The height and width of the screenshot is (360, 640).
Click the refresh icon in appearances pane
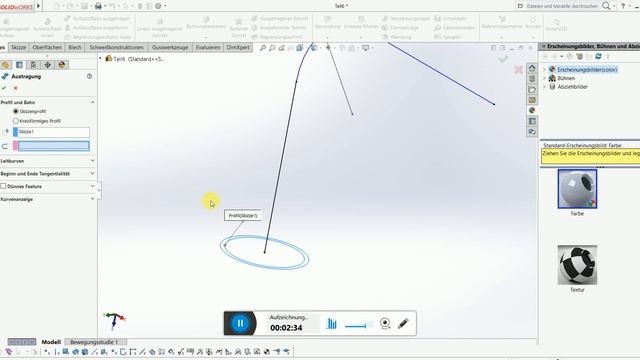click(x=598, y=56)
